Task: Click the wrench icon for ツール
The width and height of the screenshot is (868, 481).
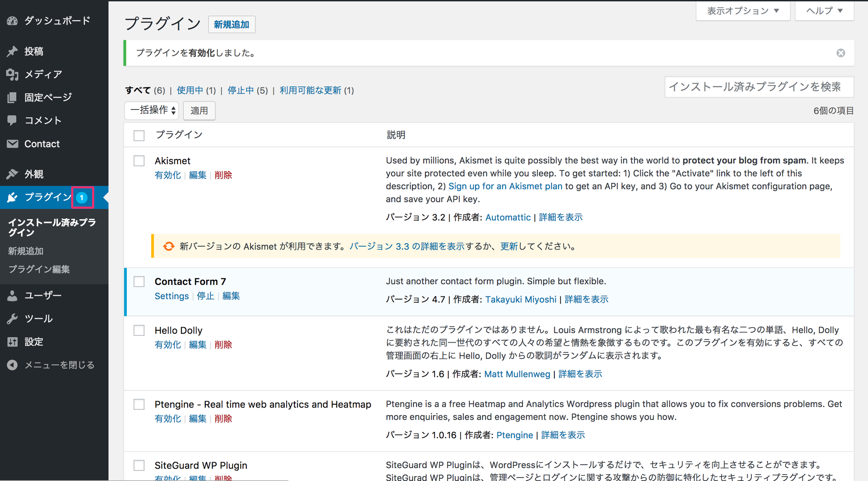Action: pyautogui.click(x=12, y=318)
